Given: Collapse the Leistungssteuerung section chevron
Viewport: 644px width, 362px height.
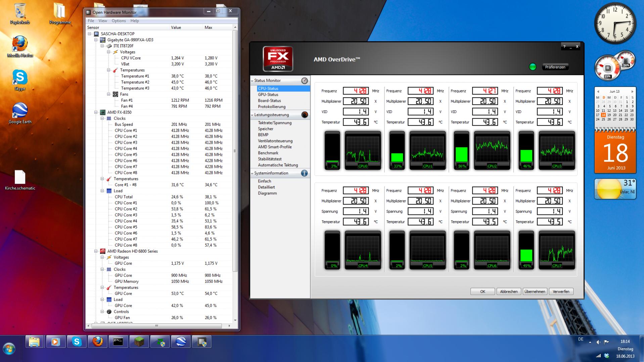Looking at the screenshot, I should pyautogui.click(x=252, y=115).
